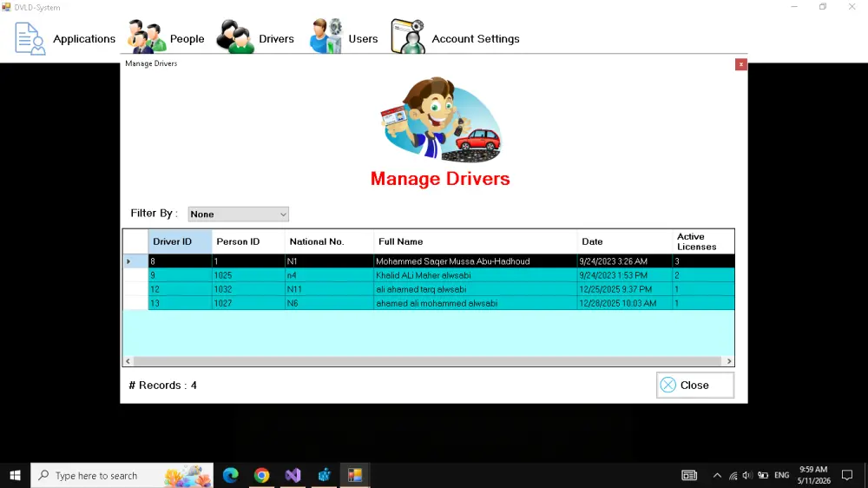Select Khalid ALi Maher alwsabi name cell
This screenshot has width=868, height=488.
click(x=476, y=275)
